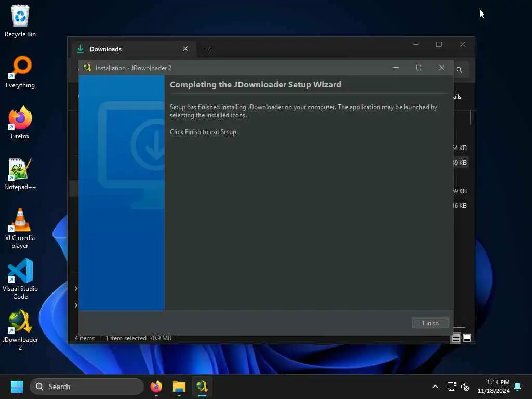Switch File Explorer to details view
Image resolution: width=532 pixels, height=399 pixels.
point(456,338)
